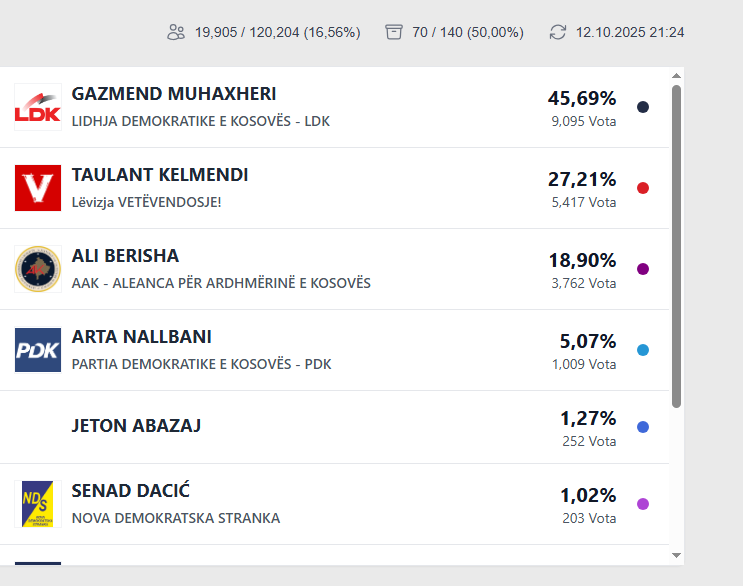This screenshot has width=743, height=586.
Task: Click the light blue dot beside 5,07%
Action: click(x=643, y=350)
